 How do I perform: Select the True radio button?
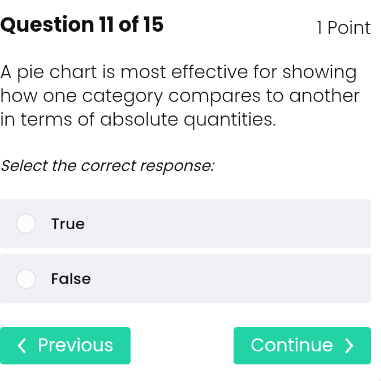(x=26, y=223)
